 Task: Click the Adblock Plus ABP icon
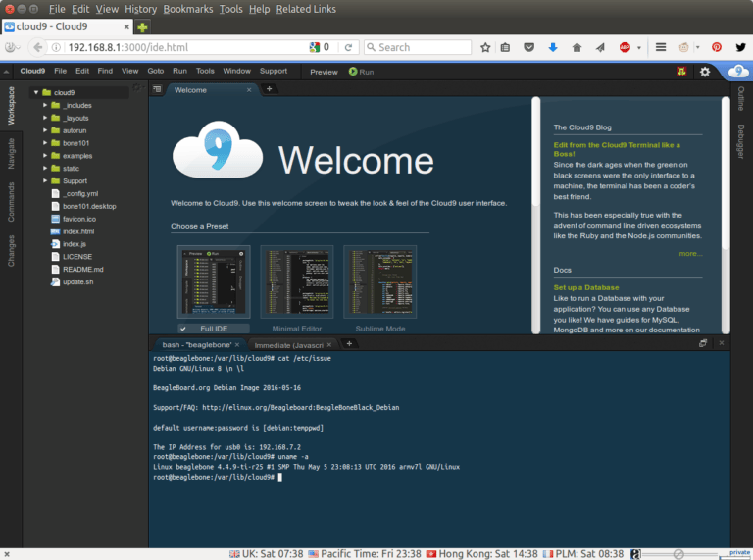point(625,47)
